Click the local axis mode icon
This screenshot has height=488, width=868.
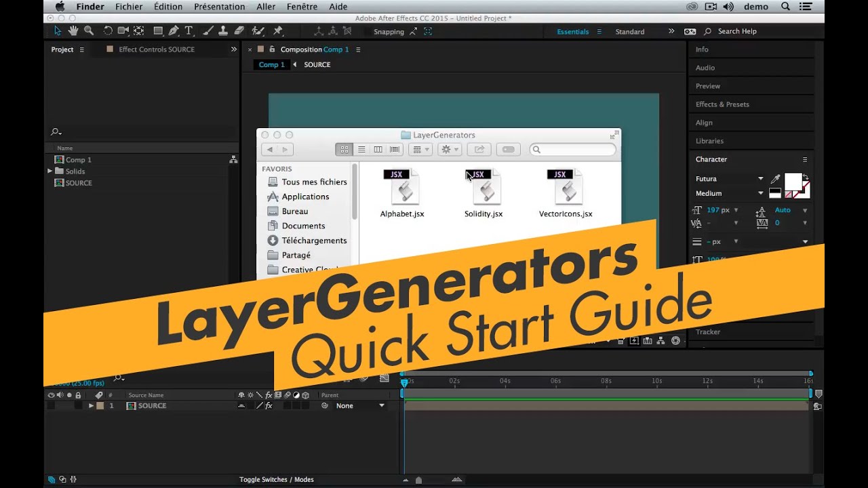click(x=319, y=31)
